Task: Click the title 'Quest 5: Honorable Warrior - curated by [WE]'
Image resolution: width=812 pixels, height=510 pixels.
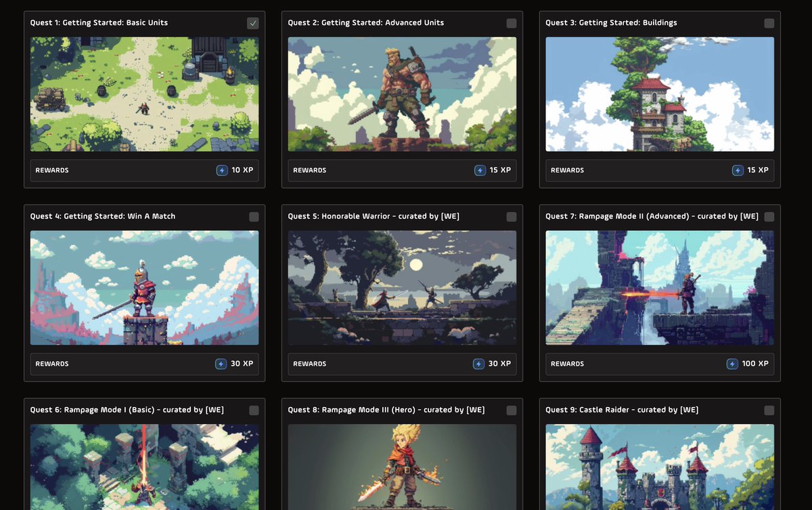Action: pos(374,217)
